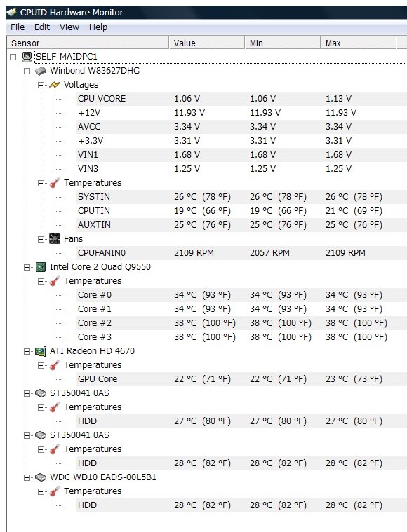Open the File menu
Image resolution: width=407 pixels, height=532 pixels.
[18, 27]
